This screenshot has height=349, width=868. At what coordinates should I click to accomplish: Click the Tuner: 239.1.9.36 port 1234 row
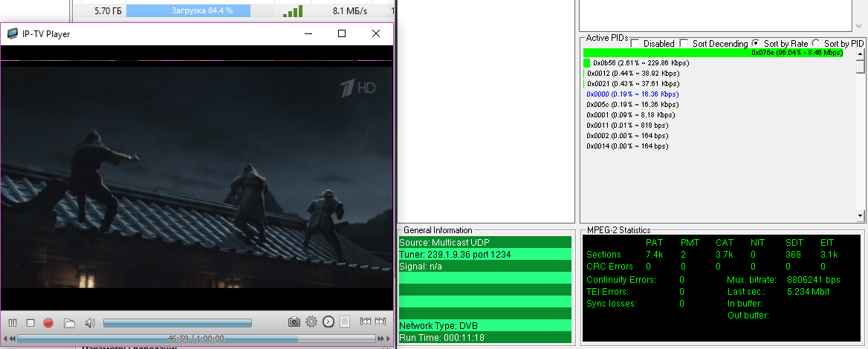pos(485,255)
